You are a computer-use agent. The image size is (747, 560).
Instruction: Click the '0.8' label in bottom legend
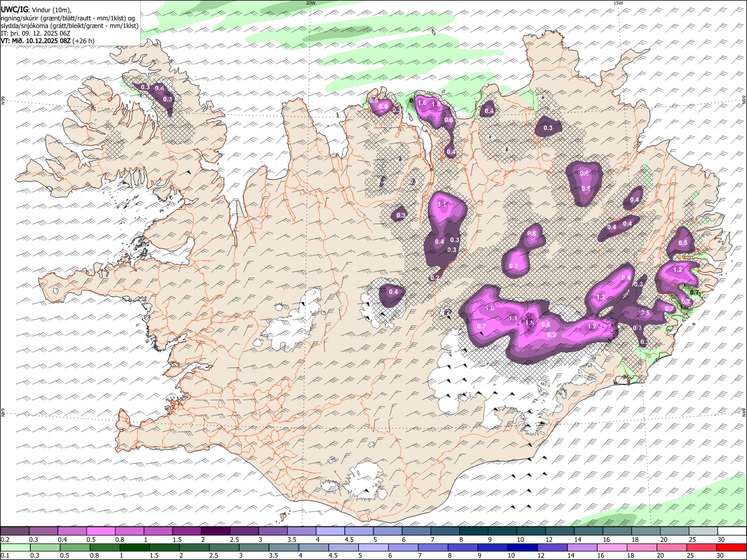95,556
